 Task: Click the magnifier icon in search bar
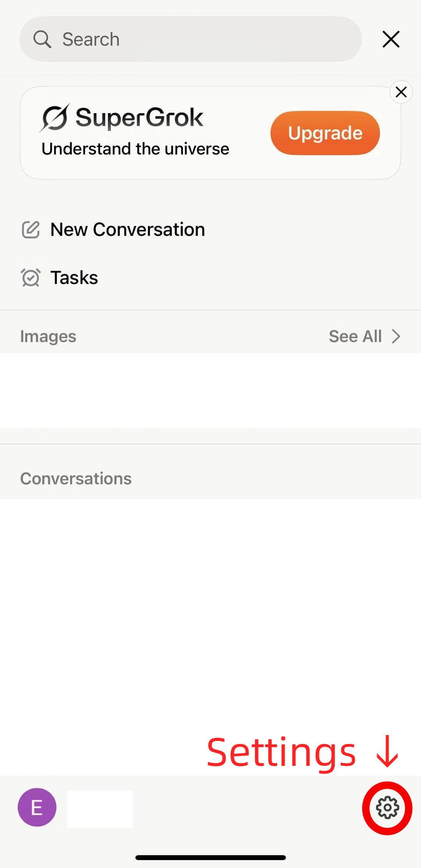click(x=42, y=39)
